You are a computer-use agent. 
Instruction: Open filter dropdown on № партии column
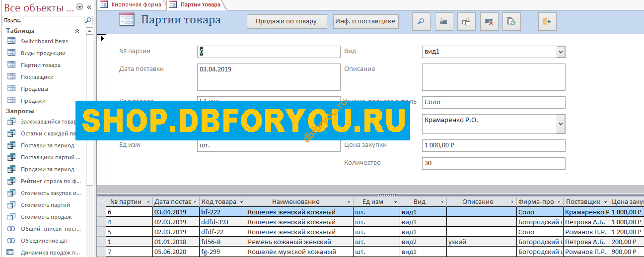(148, 202)
